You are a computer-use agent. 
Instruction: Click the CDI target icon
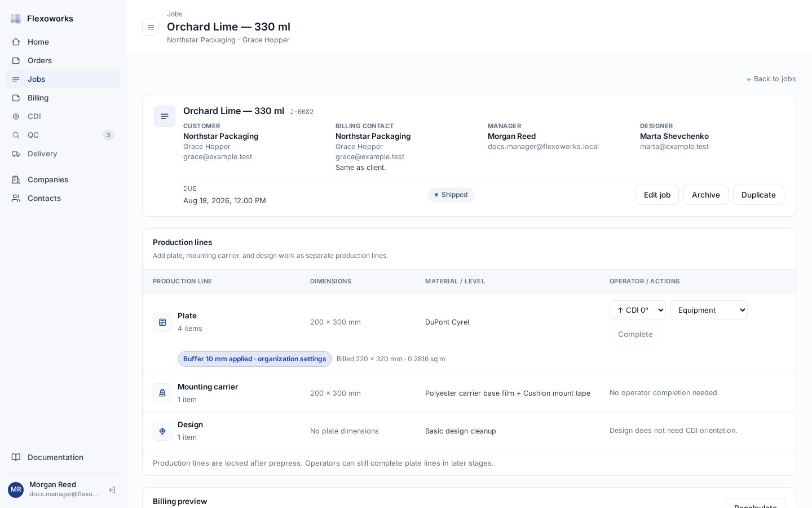(x=16, y=116)
